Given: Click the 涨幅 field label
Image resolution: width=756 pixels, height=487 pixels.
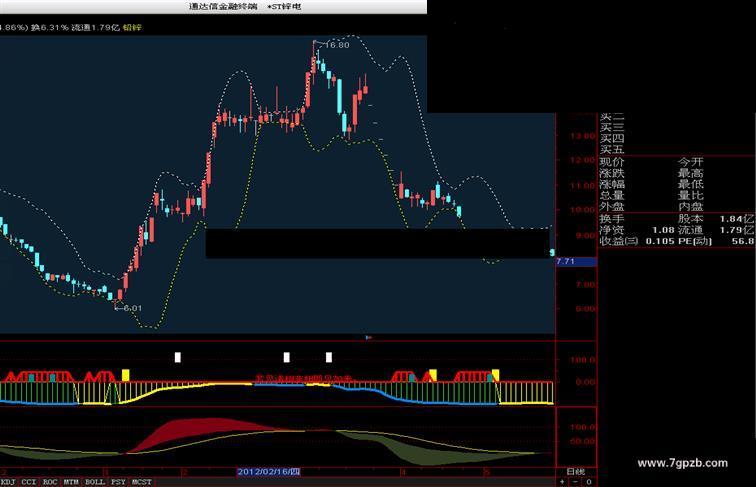Looking at the screenshot, I should click(x=612, y=184).
